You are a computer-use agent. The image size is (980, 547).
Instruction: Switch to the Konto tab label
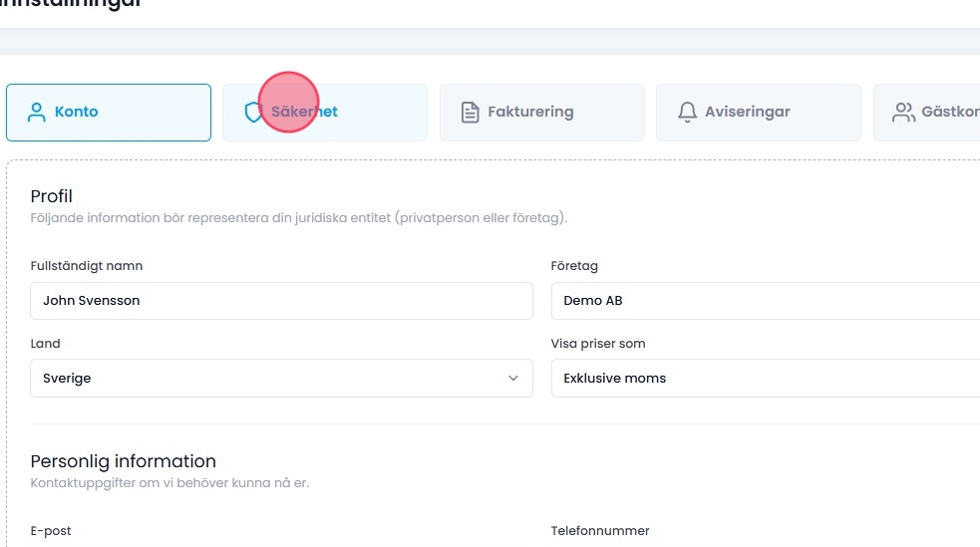pyautogui.click(x=77, y=113)
